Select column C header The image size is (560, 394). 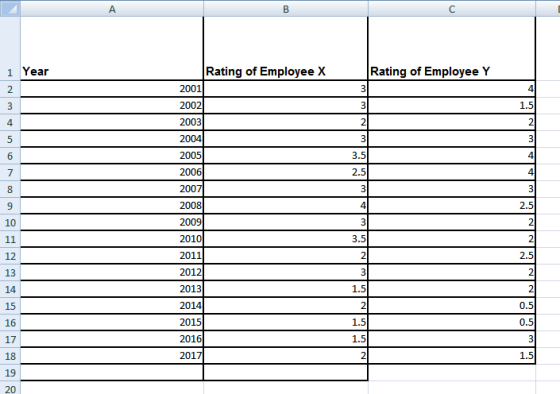pos(452,9)
